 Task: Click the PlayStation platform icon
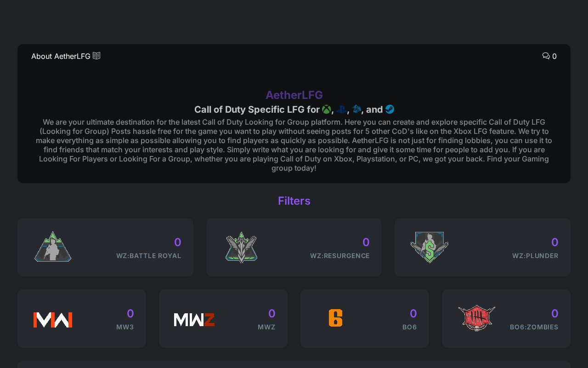pyautogui.click(x=341, y=109)
